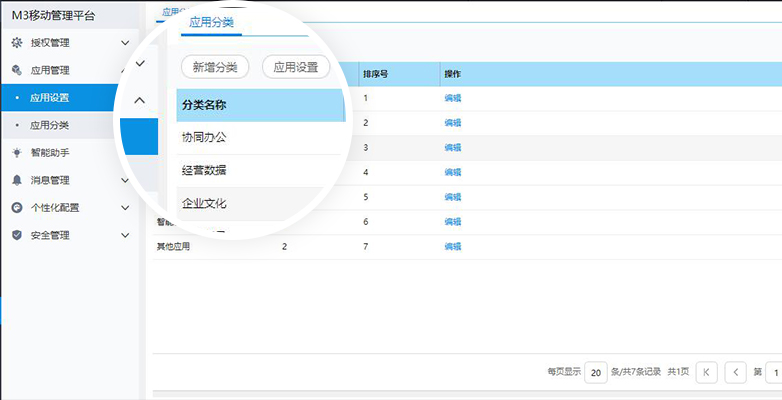Image resolution: width=782 pixels, height=400 pixels.
Task: Click the page size field showing 20
Action: coord(596,372)
